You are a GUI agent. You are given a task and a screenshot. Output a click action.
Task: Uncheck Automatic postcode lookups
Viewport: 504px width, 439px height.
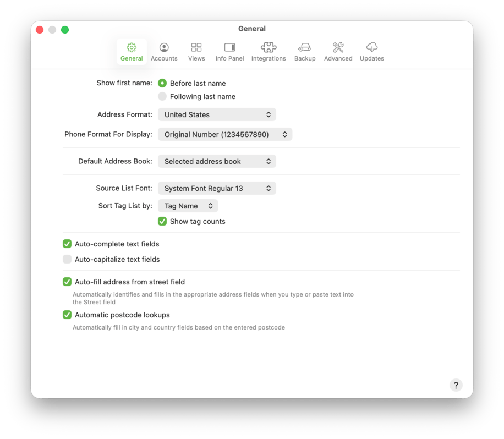coord(67,315)
